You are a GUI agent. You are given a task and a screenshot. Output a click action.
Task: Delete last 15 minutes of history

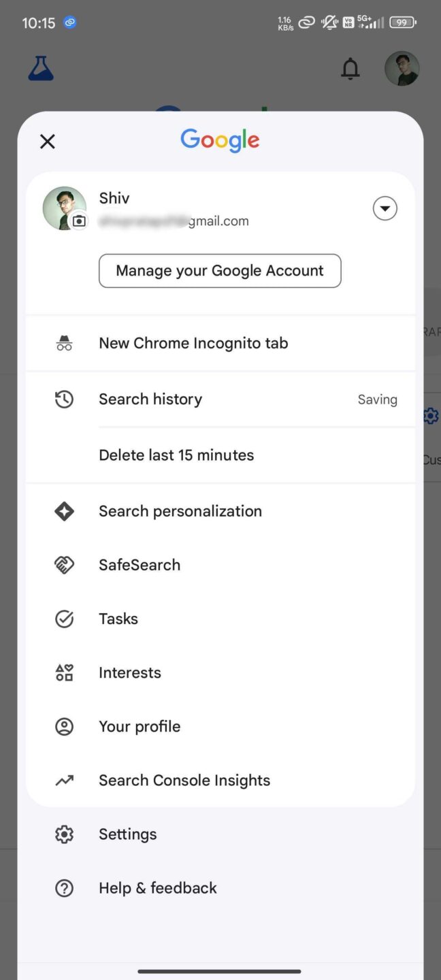(x=176, y=455)
